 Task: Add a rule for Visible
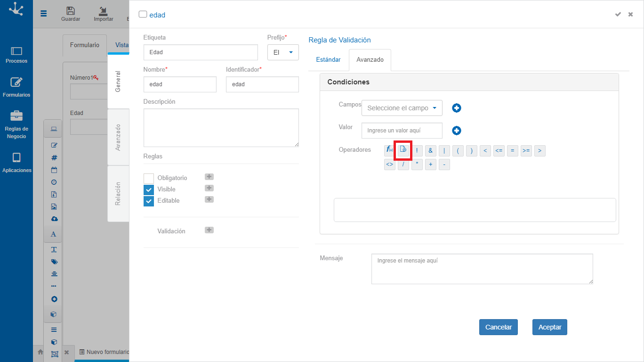(209, 188)
